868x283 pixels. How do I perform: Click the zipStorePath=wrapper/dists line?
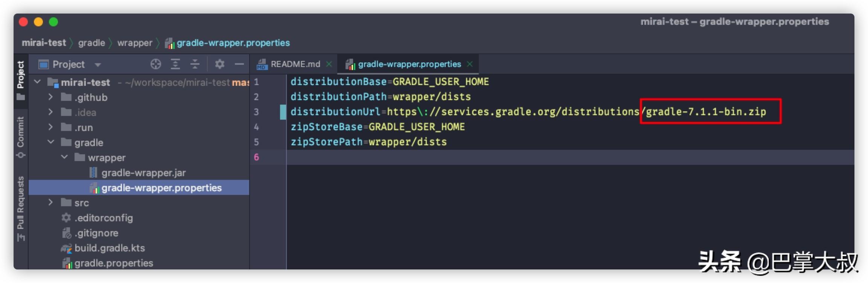click(x=369, y=142)
